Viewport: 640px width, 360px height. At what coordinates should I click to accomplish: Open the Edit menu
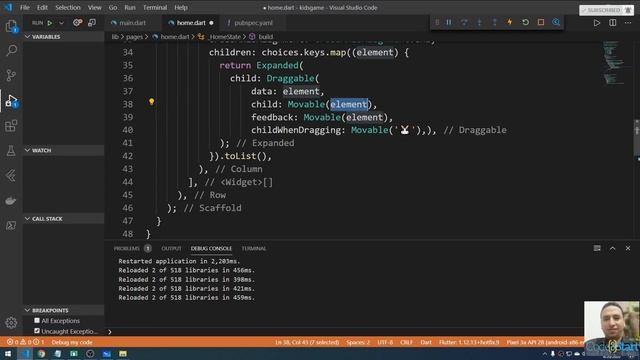click(x=42, y=7)
